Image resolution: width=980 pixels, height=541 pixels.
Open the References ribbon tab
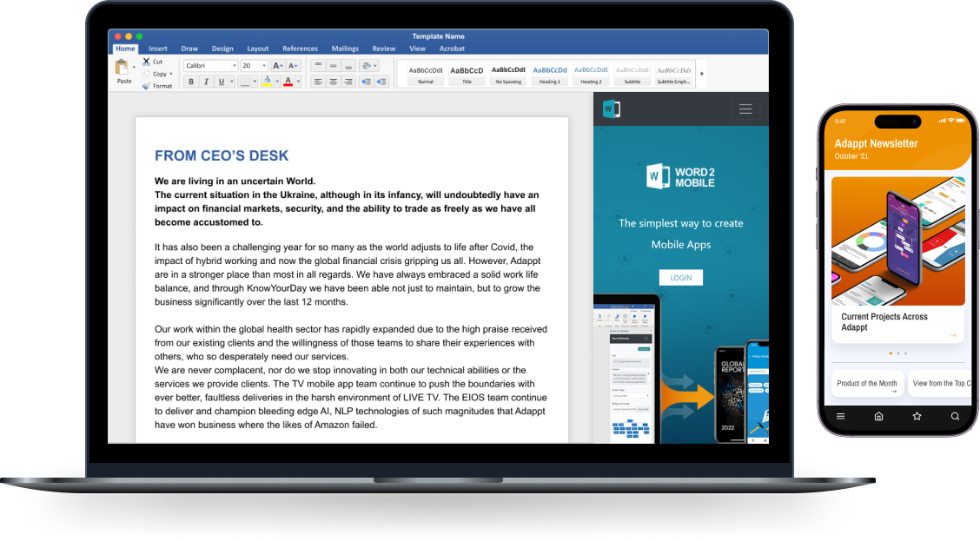(300, 49)
